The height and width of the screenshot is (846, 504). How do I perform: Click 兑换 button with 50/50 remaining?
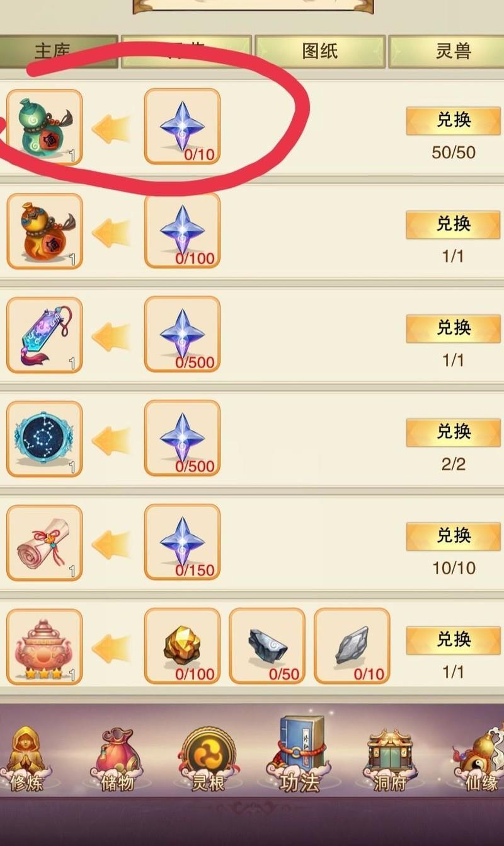[x=453, y=120]
